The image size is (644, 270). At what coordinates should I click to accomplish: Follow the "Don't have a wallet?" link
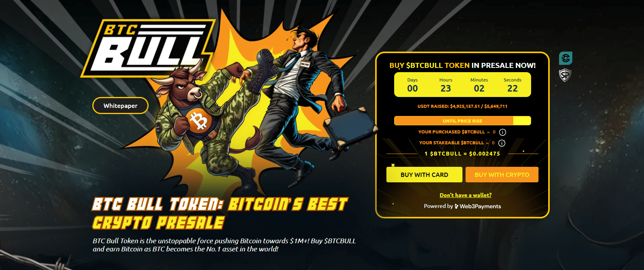pos(466,195)
